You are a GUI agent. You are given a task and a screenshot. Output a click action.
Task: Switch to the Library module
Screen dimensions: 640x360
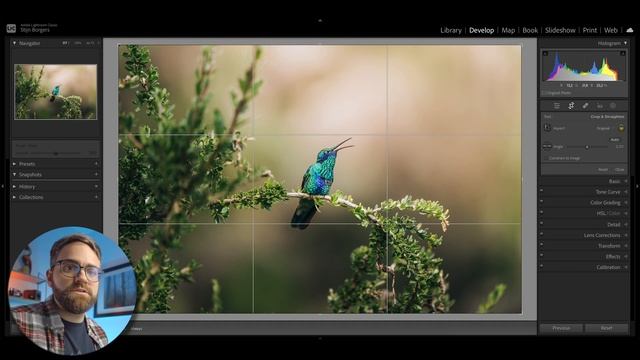(x=451, y=30)
